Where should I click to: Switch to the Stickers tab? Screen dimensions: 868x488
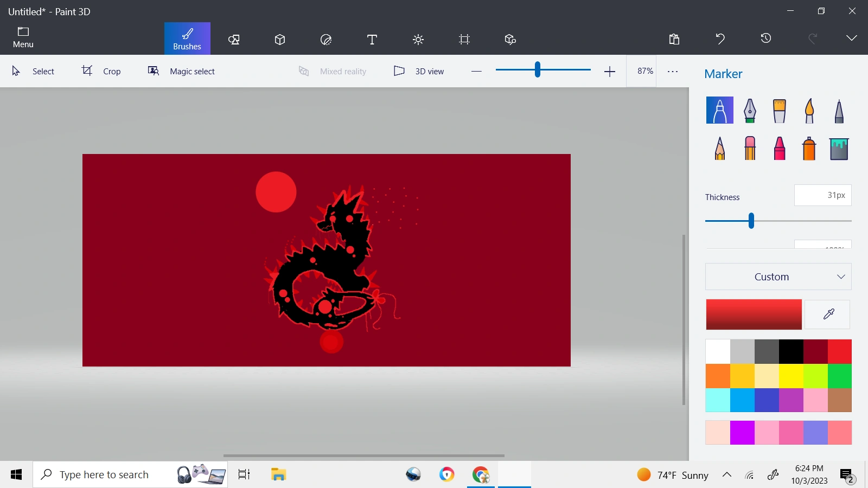coord(326,39)
